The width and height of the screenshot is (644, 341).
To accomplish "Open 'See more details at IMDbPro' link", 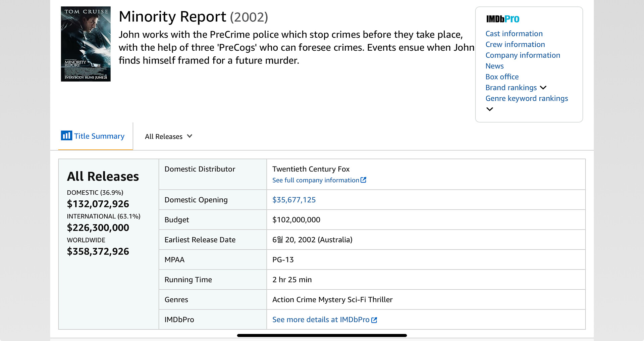I will (320, 320).
